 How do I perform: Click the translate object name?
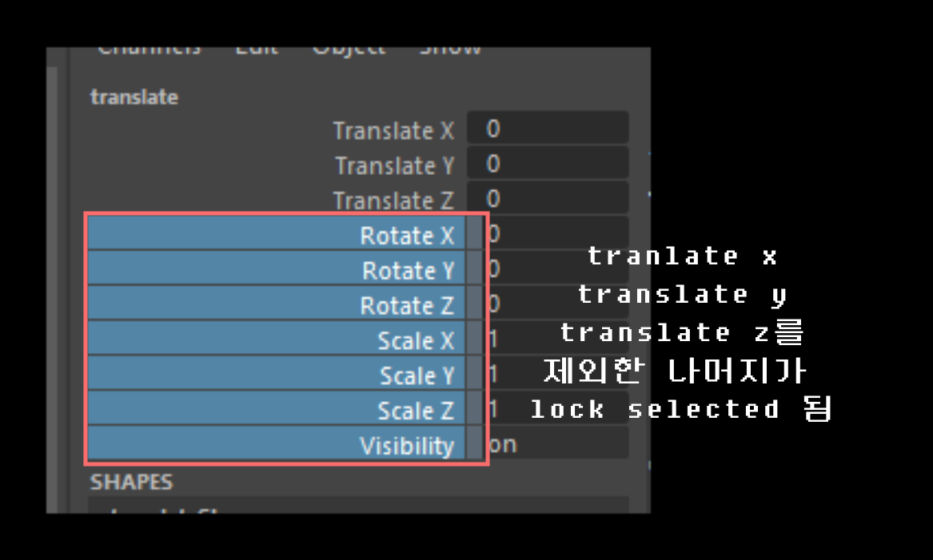click(x=134, y=97)
